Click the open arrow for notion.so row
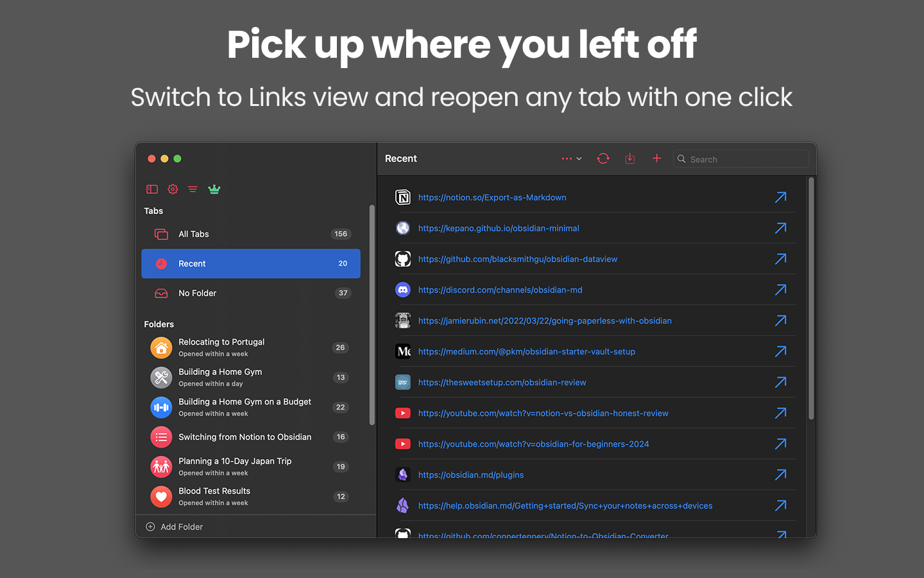 780,197
